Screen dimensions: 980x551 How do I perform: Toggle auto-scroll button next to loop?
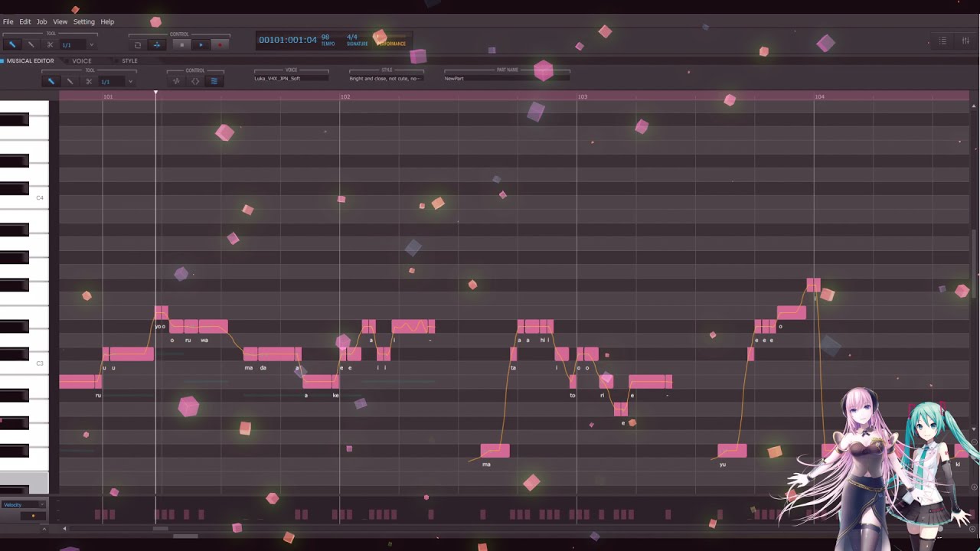156,44
